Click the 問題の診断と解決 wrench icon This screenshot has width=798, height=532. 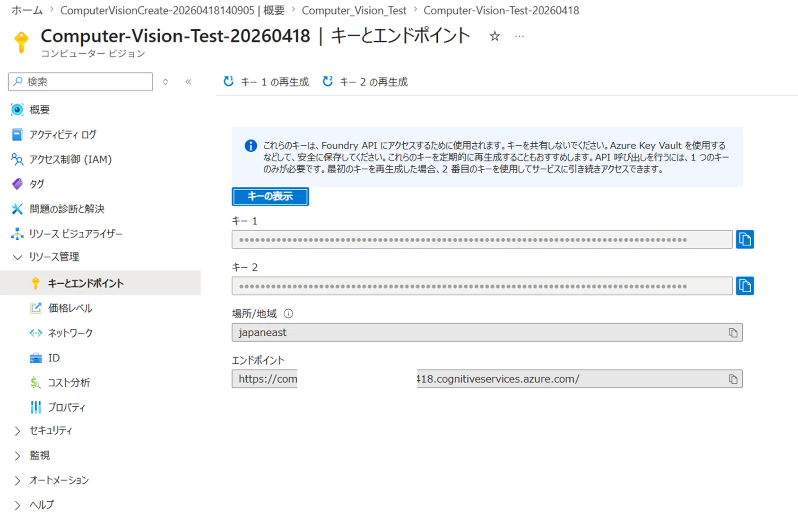click(17, 209)
